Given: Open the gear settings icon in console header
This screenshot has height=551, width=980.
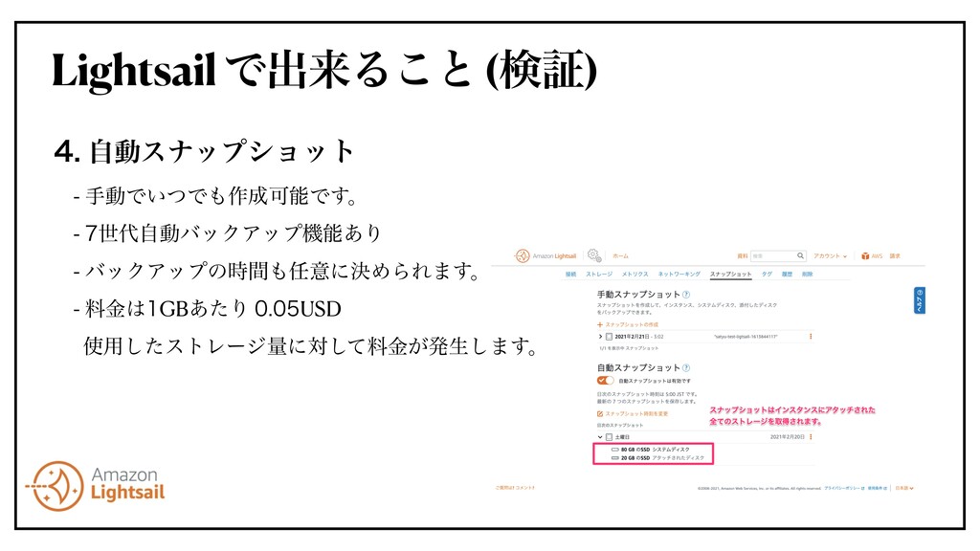Looking at the screenshot, I should point(594,255).
